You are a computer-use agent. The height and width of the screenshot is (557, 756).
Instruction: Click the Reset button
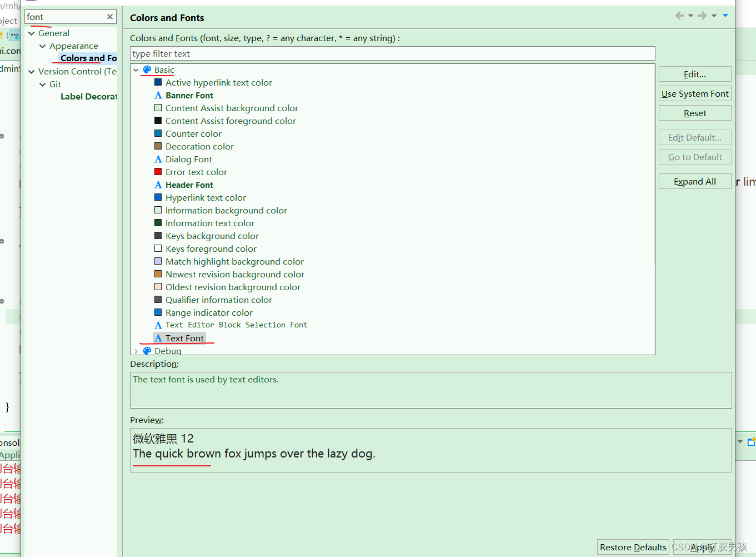(695, 113)
